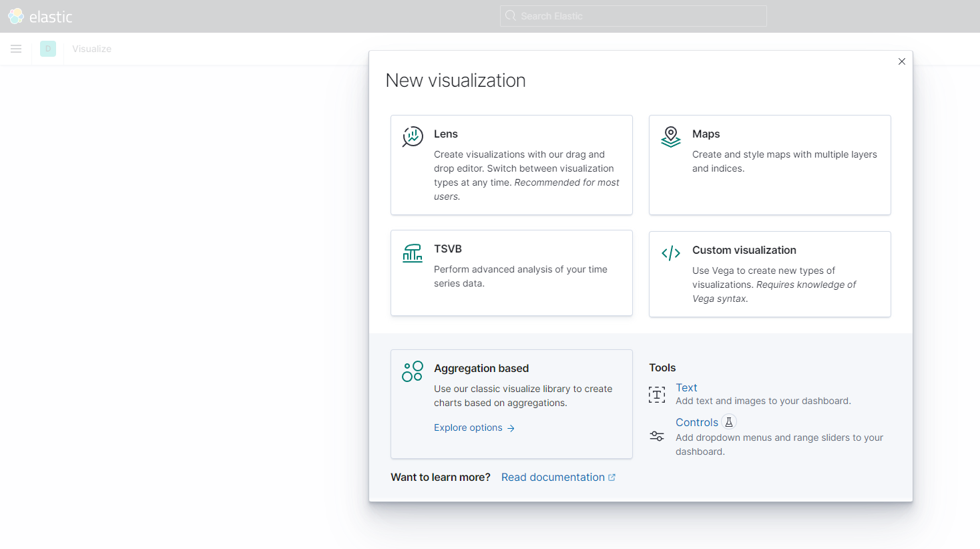The width and height of the screenshot is (980, 549).
Task: Click 'Add dropdown menus and range sliders' description
Action: 779,445
